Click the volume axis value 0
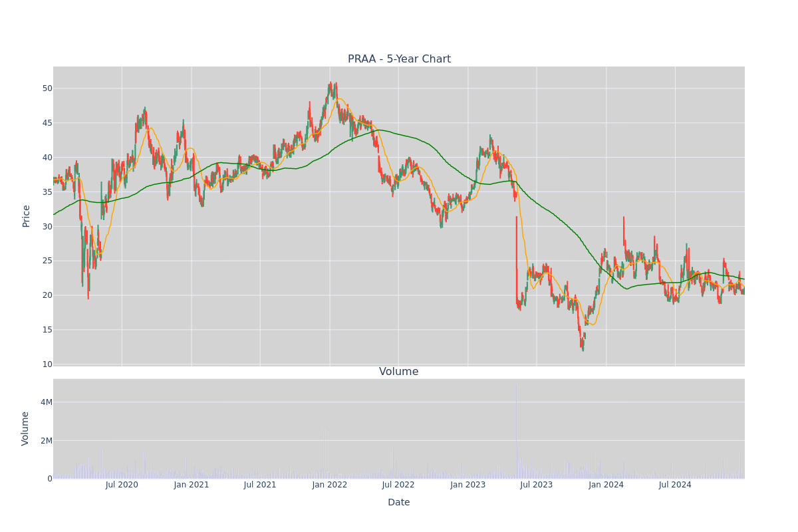This screenshot has height=532, width=798. [50, 479]
